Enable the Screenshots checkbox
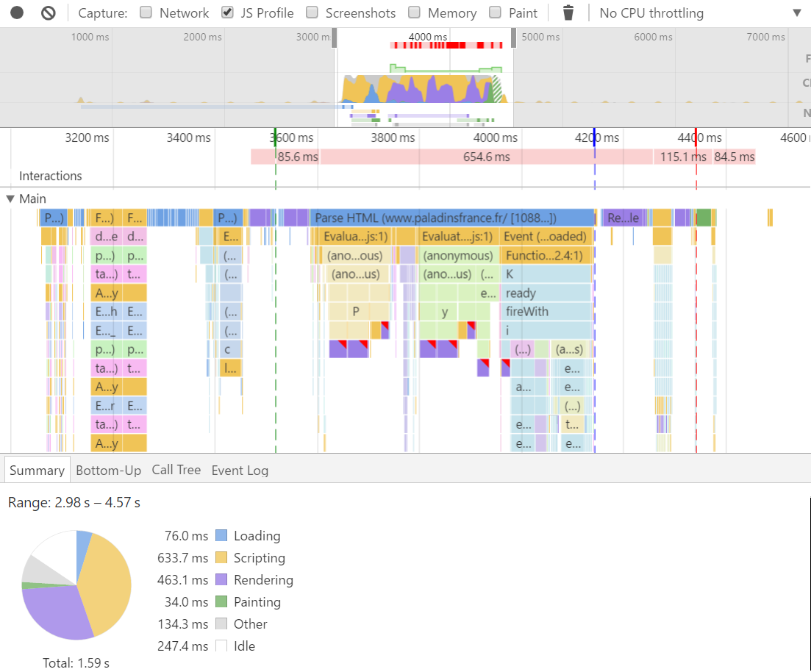The height and width of the screenshot is (672, 811). (x=312, y=12)
